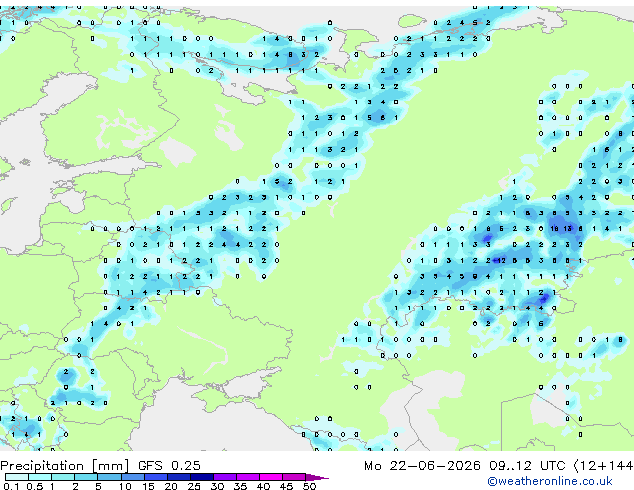The width and height of the screenshot is (634, 490).
Task: Click the "15" legend label
Action: pyautogui.click(x=148, y=486)
